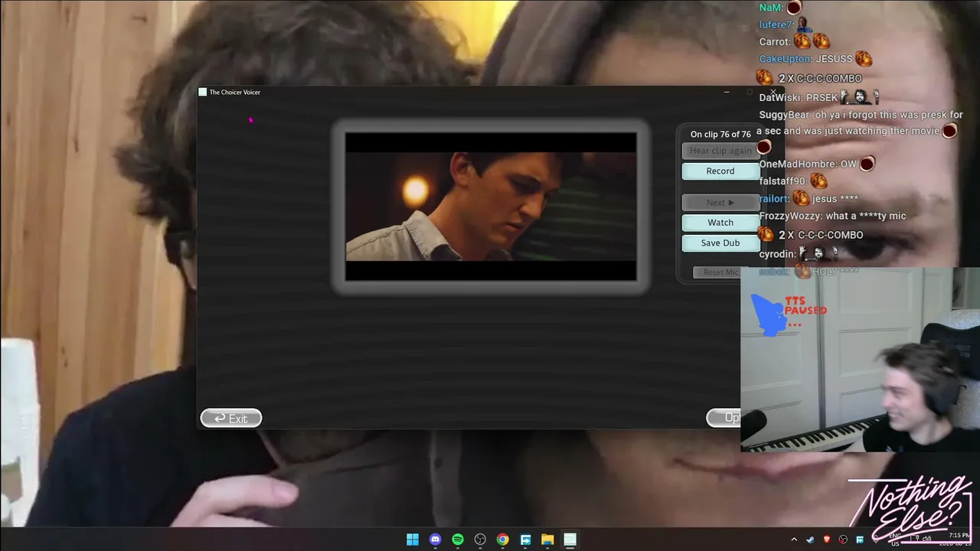Exit The Choicer Voicer with Exit button
The height and width of the screenshot is (551, 980).
click(x=231, y=418)
